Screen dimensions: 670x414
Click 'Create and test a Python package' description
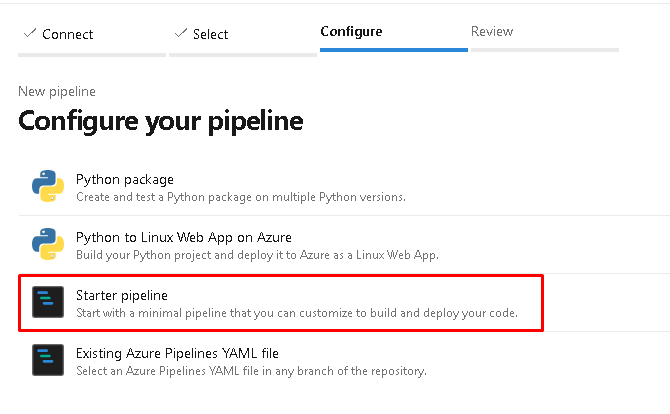[x=241, y=197]
